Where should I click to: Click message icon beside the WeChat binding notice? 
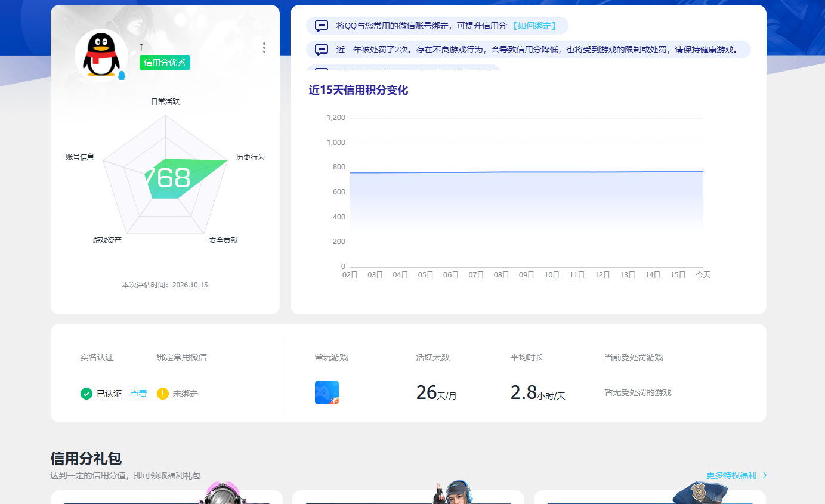click(x=322, y=26)
